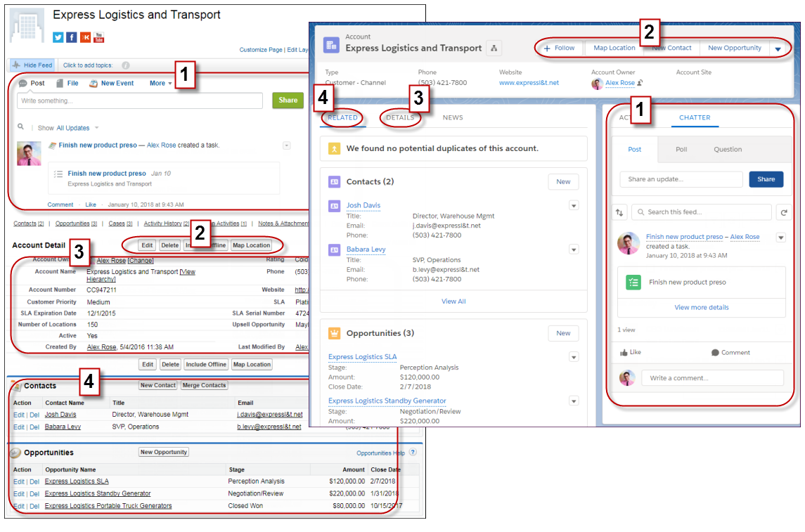Click the change owner icon next to Alex Rose
This screenshot has height=532, width=805.
pos(640,83)
